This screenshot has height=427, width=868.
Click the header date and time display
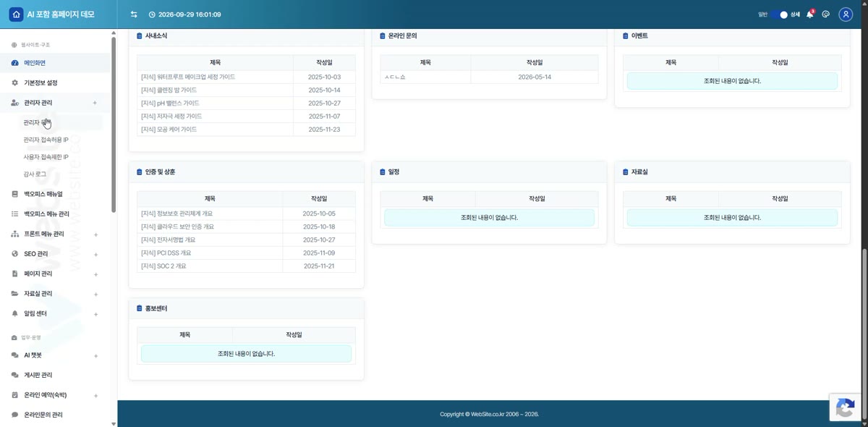click(x=185, y=14)
